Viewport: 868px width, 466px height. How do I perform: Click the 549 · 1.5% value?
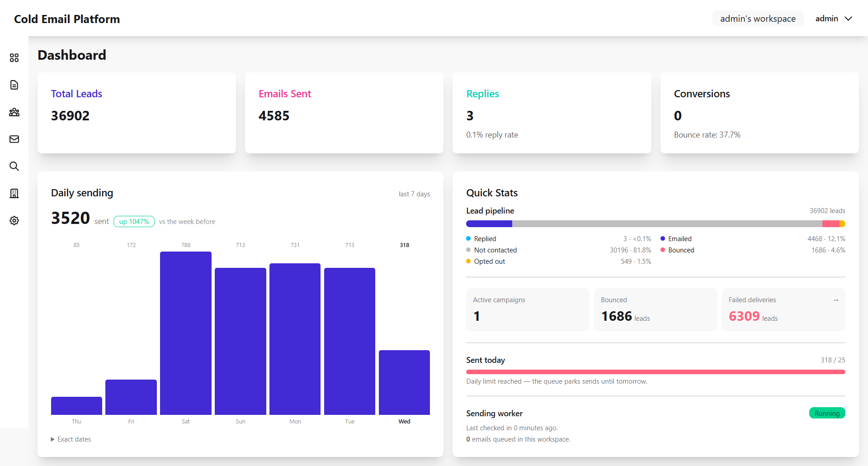coord(636,262)
